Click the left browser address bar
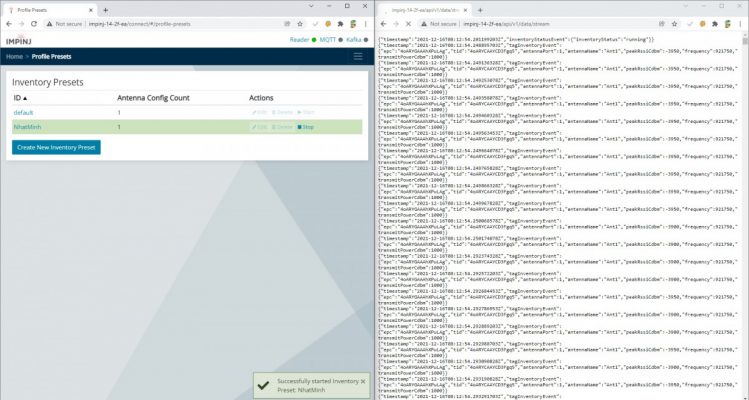The height and width of the screenshot is (400, 749). 170,22
